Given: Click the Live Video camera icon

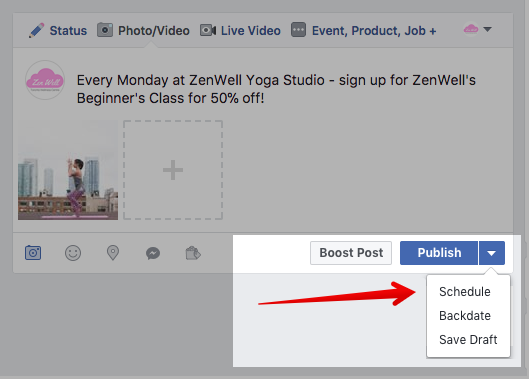Looking at the screenshot, I should 208,30.
